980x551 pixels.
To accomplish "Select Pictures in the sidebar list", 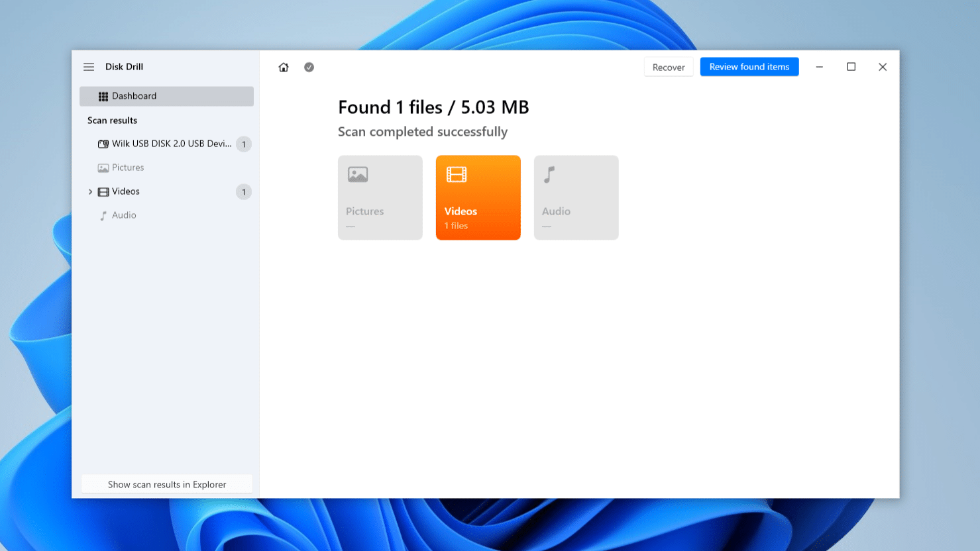I will [166, 168].
